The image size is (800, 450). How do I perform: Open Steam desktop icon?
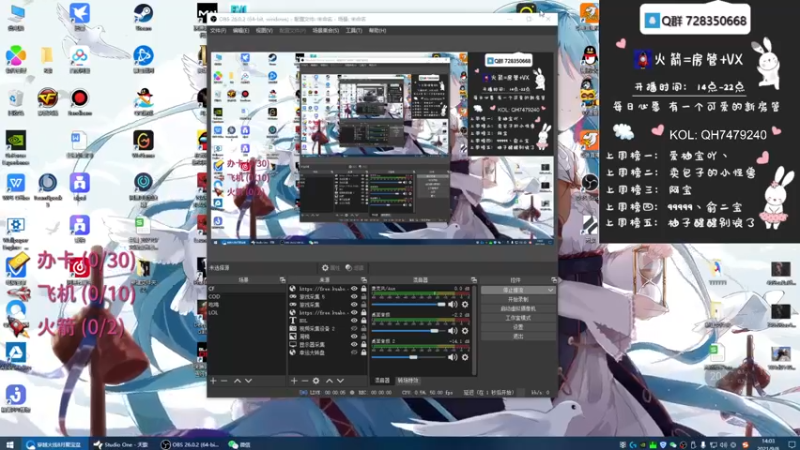(143, 17)
